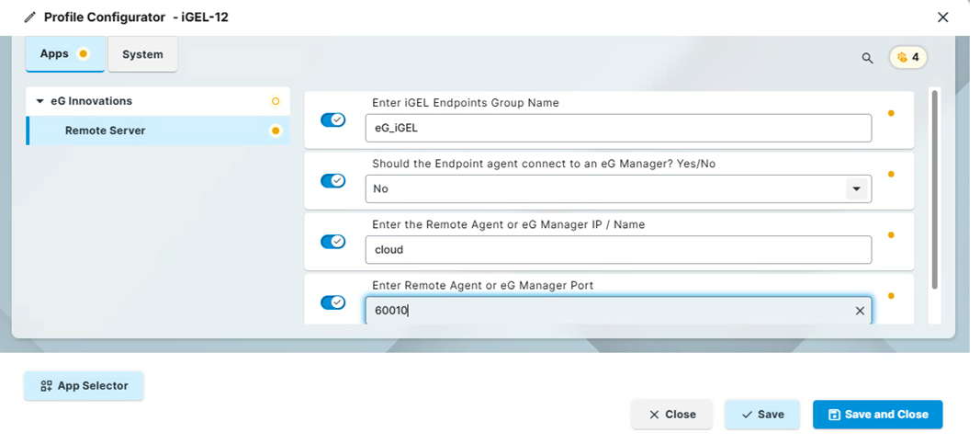Click the orange dot beside Group Name field

pos(891,113)
